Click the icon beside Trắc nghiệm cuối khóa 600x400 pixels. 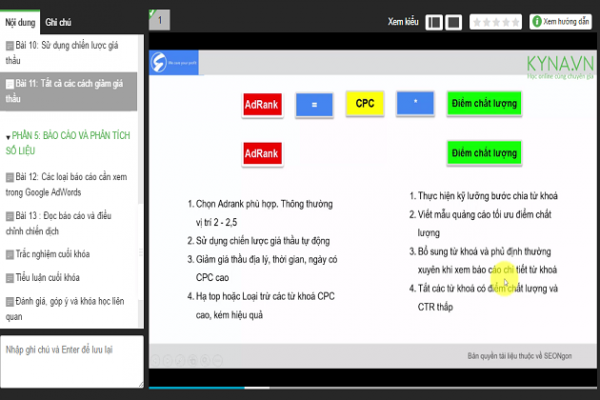tap(10, 254)
